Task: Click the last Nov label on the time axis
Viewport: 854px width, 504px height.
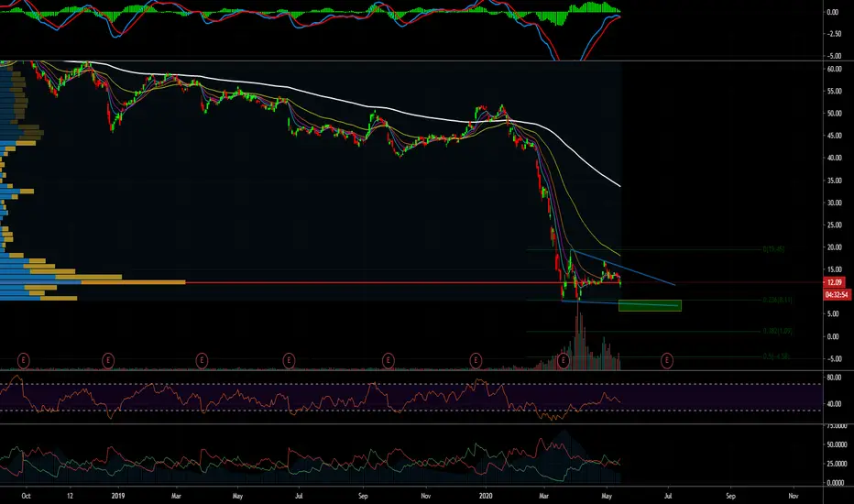Action: click(x=794, y=497)
